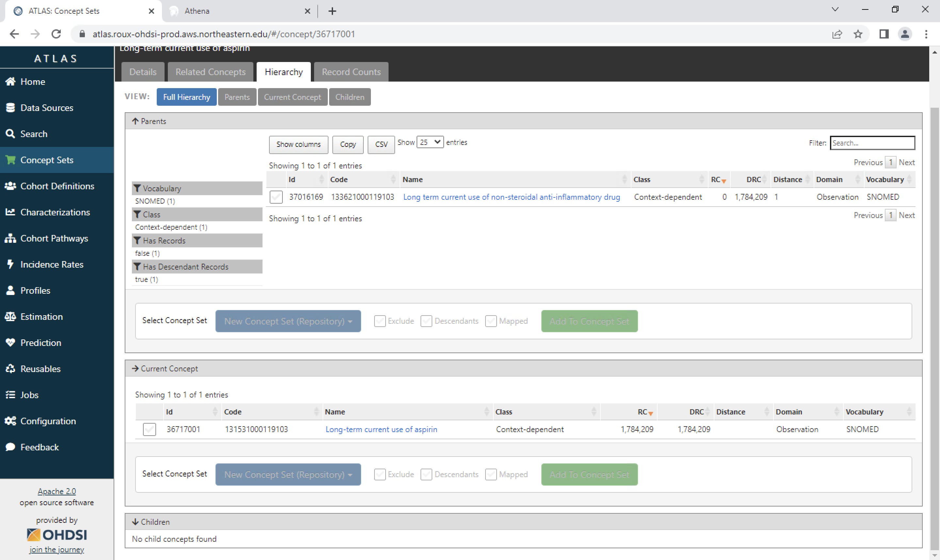Toggle Descendants checkbox in Parents section

click(x=426, y=321)
